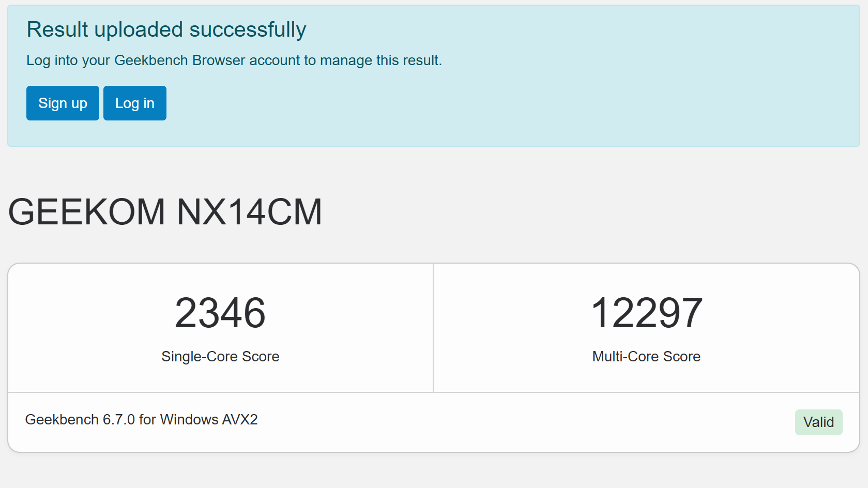This screenshot has width=868, height=488.
Task: Open the Log in button
Action: [x=135, y=103]
